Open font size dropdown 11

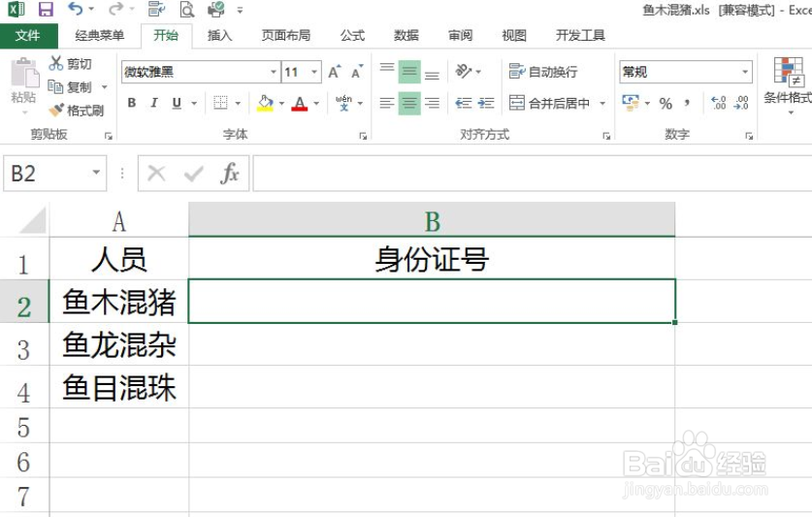click(313, 72)
